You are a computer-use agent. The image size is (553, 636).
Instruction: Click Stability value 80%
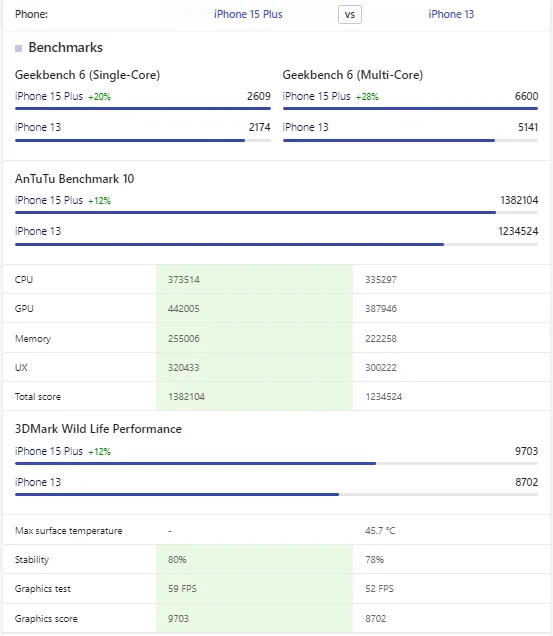point(177,560)
